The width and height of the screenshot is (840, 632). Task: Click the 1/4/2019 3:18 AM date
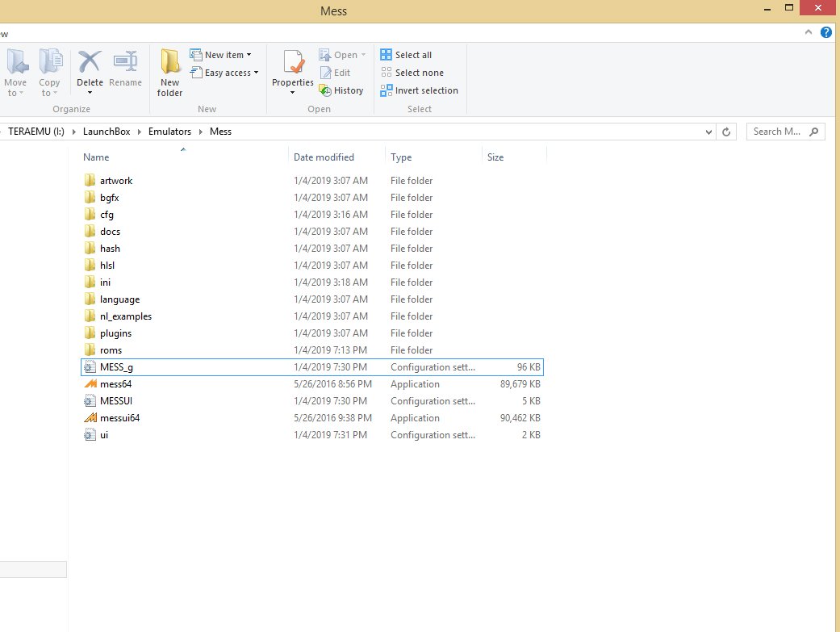pyautogui.click(x=331, y=282)
